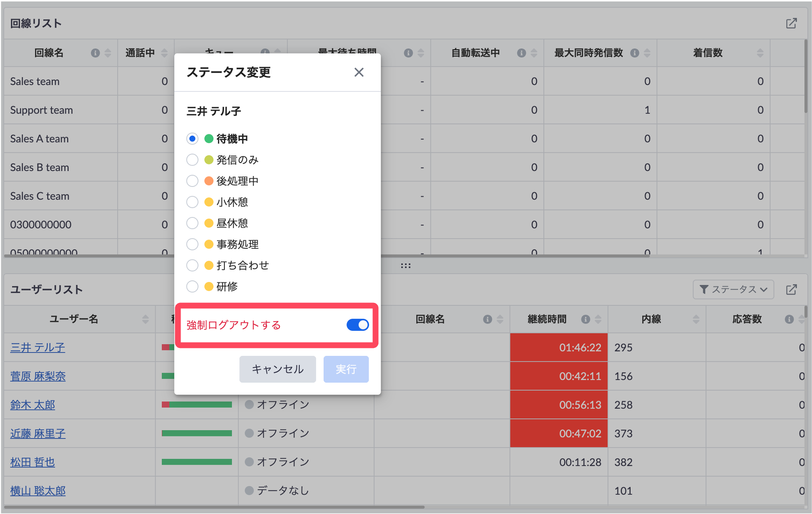
Task: Click info icon next to 継続時間 header
Action: point(586,319)
